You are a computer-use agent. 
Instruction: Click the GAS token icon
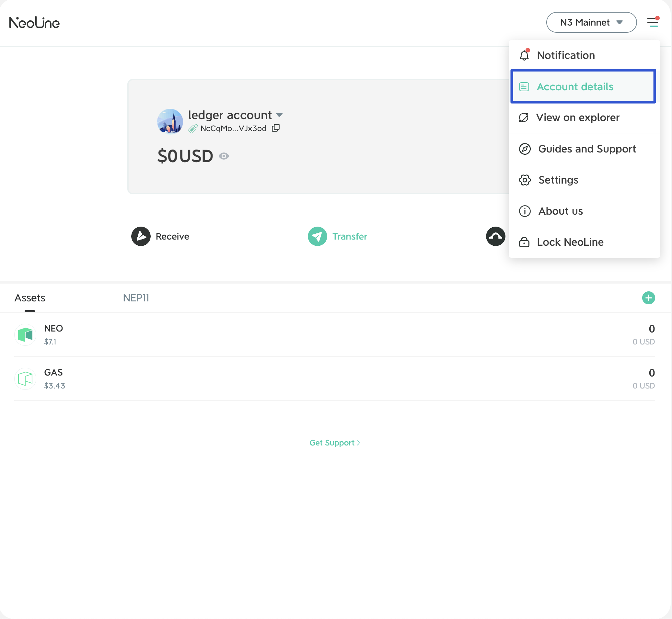tap(25, 378)
